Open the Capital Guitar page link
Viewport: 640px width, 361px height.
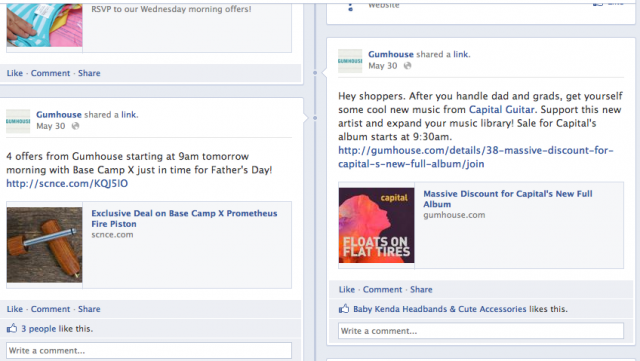click(501, 109)
